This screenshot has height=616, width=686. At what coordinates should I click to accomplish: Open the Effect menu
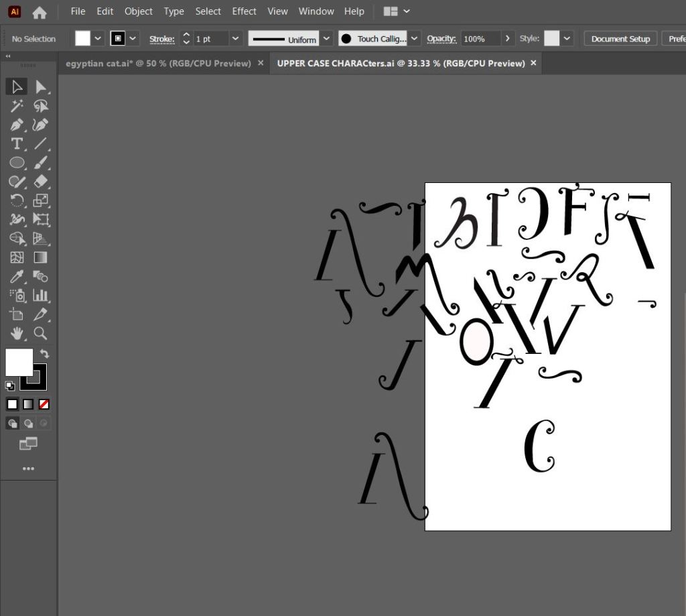[244, 11]
